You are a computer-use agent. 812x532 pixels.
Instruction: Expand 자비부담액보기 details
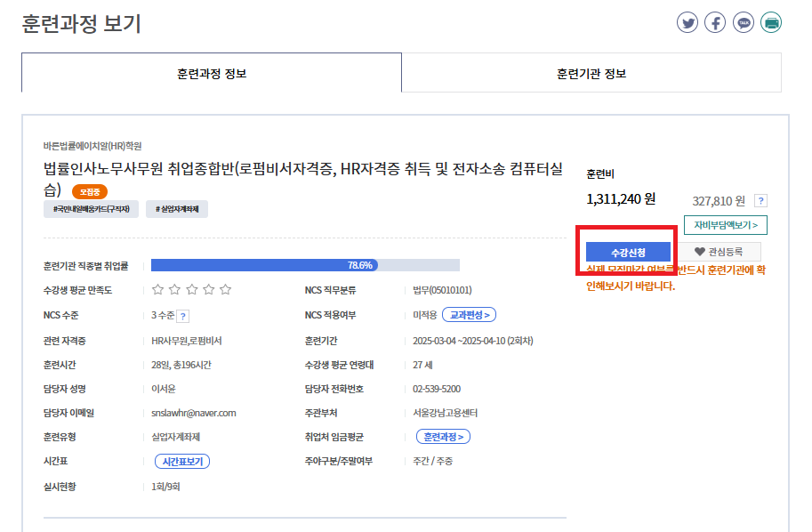coord(726,226)
